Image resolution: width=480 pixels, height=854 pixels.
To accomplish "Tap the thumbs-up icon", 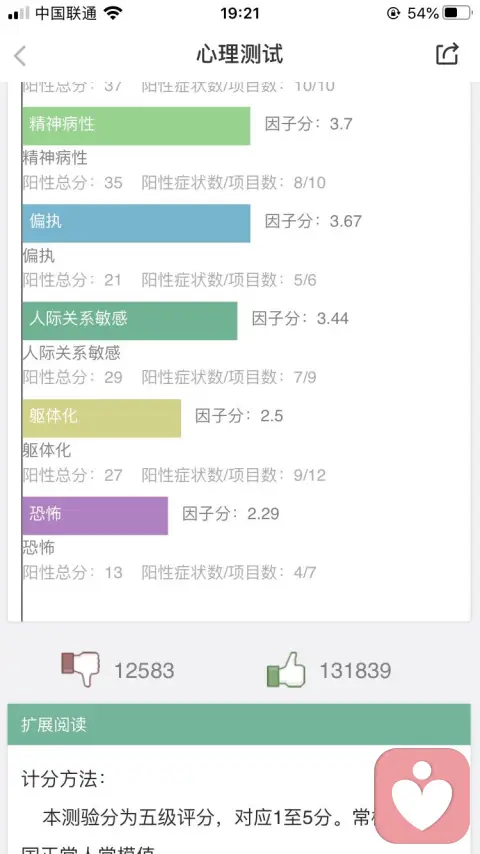I will tap(286, 669).
